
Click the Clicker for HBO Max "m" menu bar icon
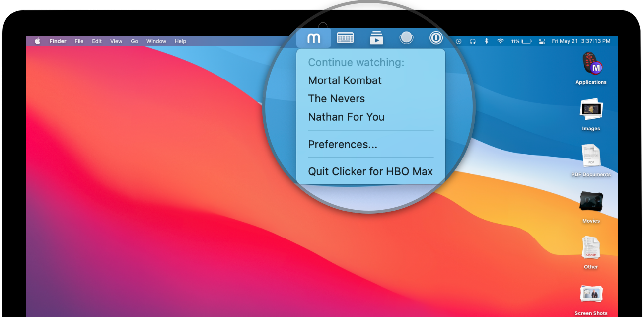click(x=313, y=38)
